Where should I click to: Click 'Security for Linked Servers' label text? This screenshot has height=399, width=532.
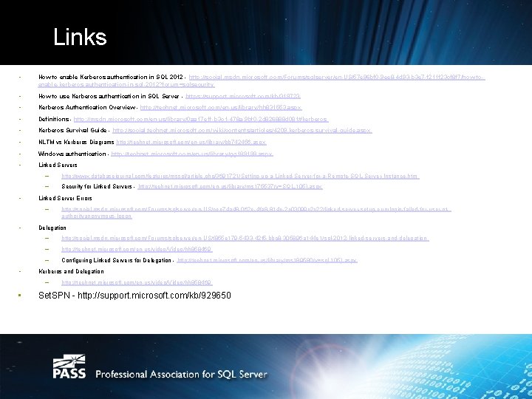click(x=97, y=187)
